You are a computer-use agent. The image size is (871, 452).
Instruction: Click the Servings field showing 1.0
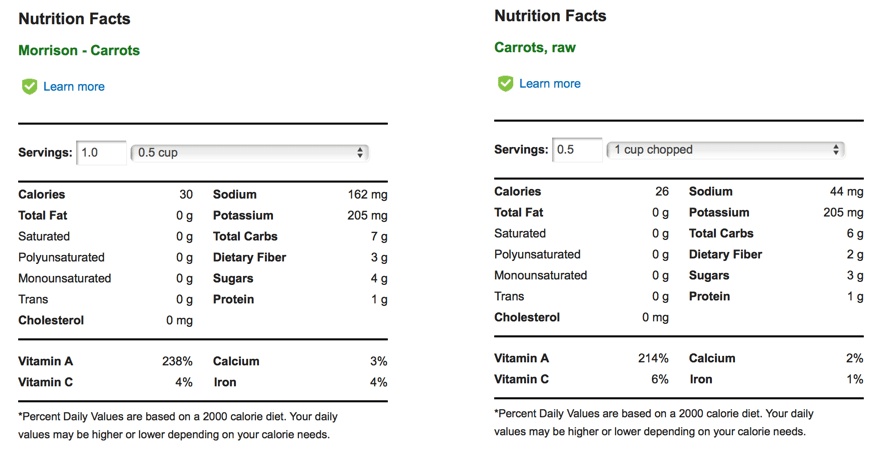101,153
